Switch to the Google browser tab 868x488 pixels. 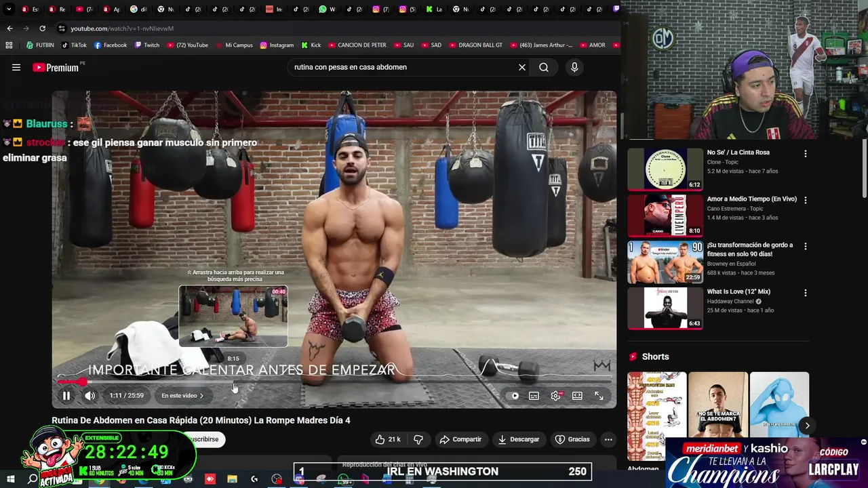(138, 9)
